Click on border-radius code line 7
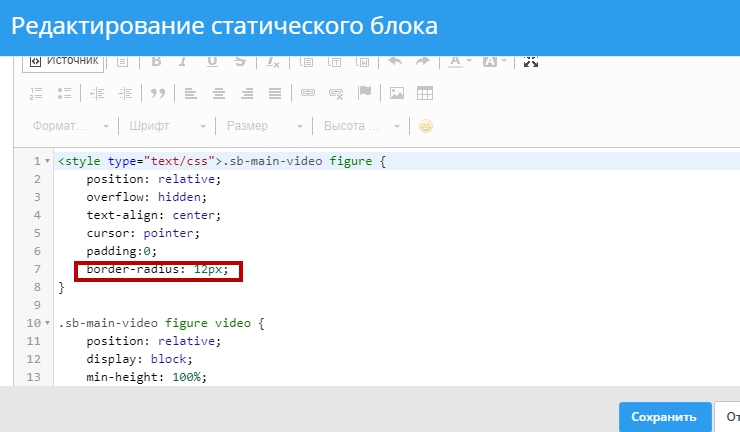The width and height of the screenshot is (740, 432). (x=158, y=270)
